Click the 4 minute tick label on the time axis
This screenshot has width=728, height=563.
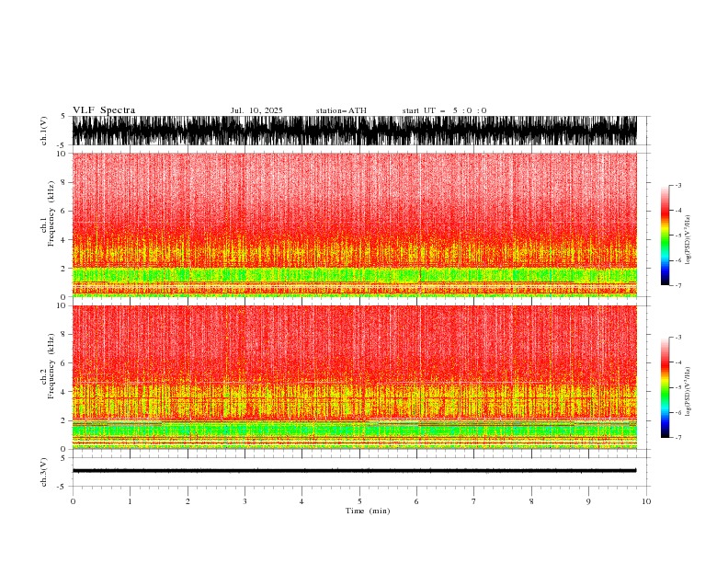301,501
